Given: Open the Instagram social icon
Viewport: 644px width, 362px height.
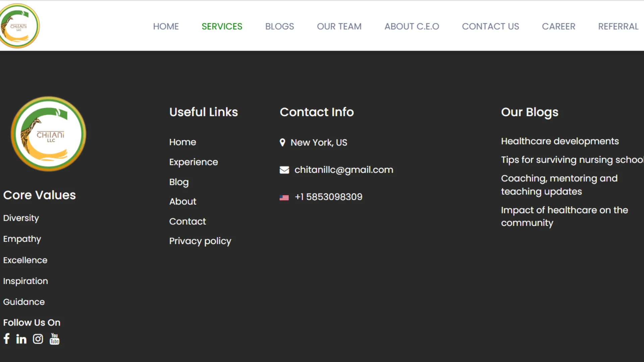Looking at the screenshot, I should 38,339.
